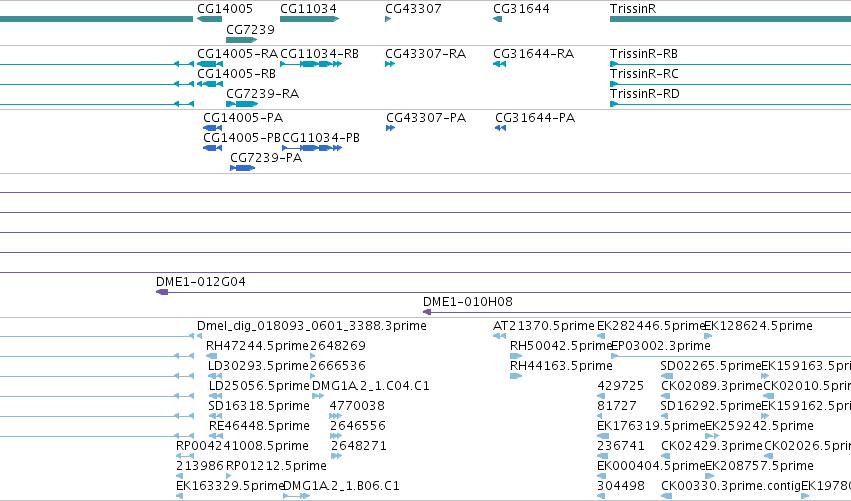Select feature 81727
Screen dimensions: 851x501
coord(617,405)
